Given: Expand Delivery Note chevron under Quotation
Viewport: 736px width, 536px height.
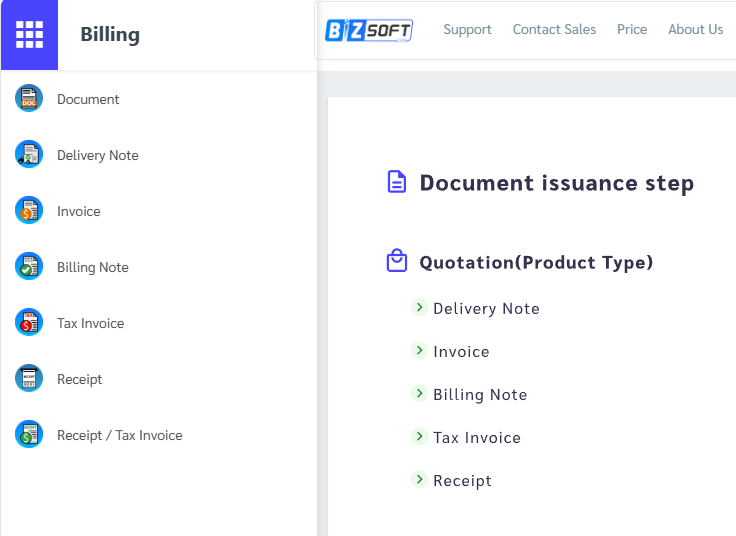Looking at the screenshot, I should [x=420, y=307].
